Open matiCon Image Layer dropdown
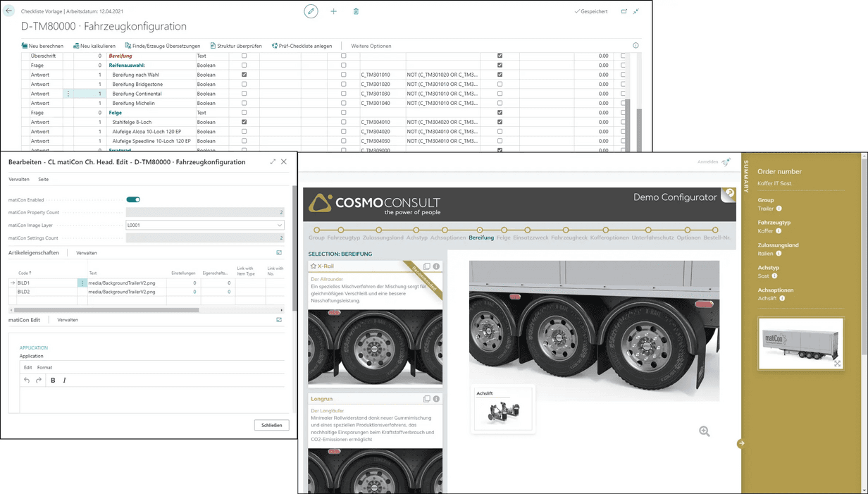The height and width of the screenshot is (494, 868). click(x=279, y=226)
